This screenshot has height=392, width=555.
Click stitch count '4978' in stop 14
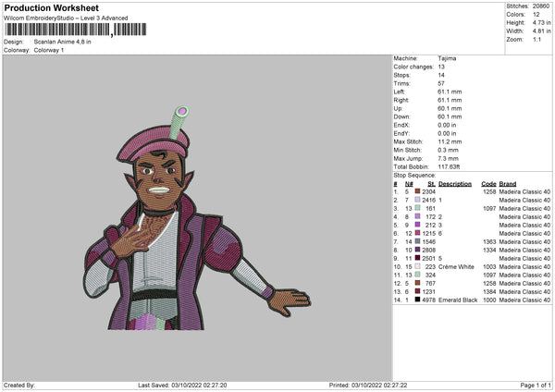[x=428, y=300]
